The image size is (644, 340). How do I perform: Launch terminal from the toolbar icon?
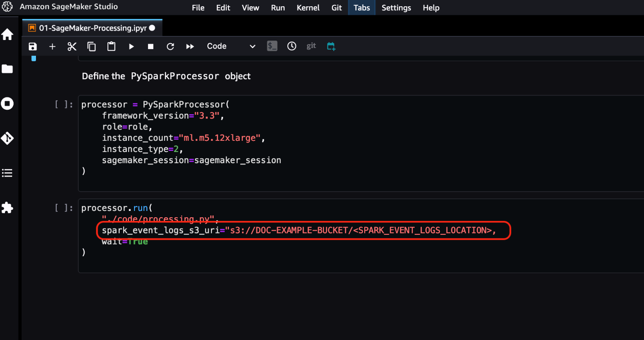click(272, 46)
